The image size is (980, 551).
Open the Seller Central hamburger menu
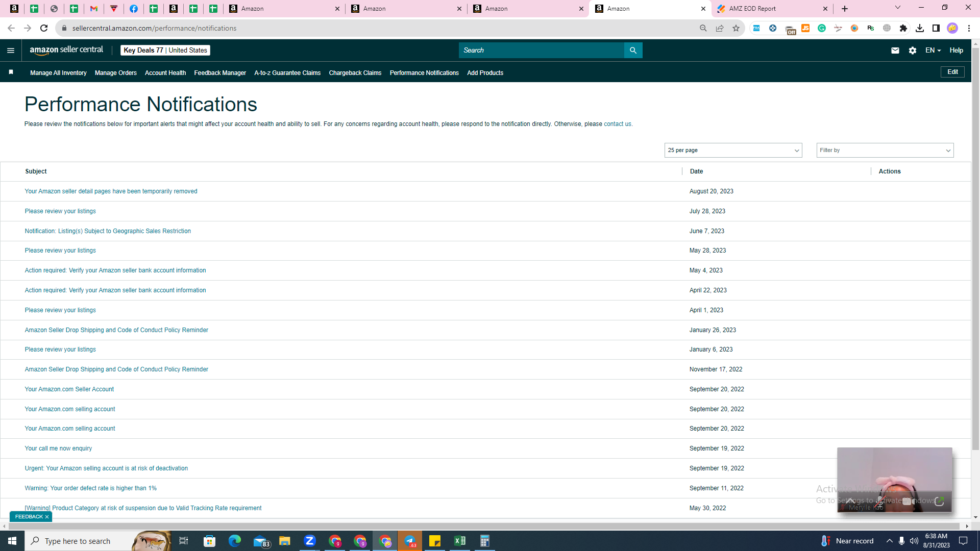[11, 51]
